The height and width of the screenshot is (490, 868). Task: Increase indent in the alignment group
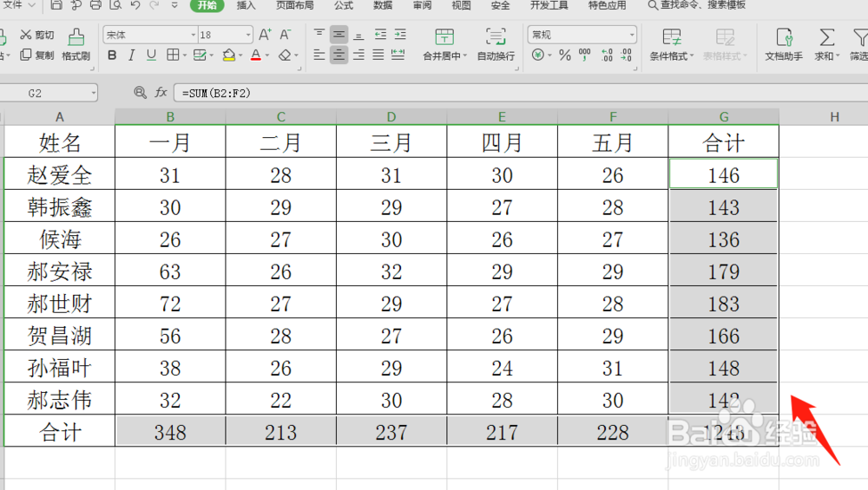coord(399,35)
